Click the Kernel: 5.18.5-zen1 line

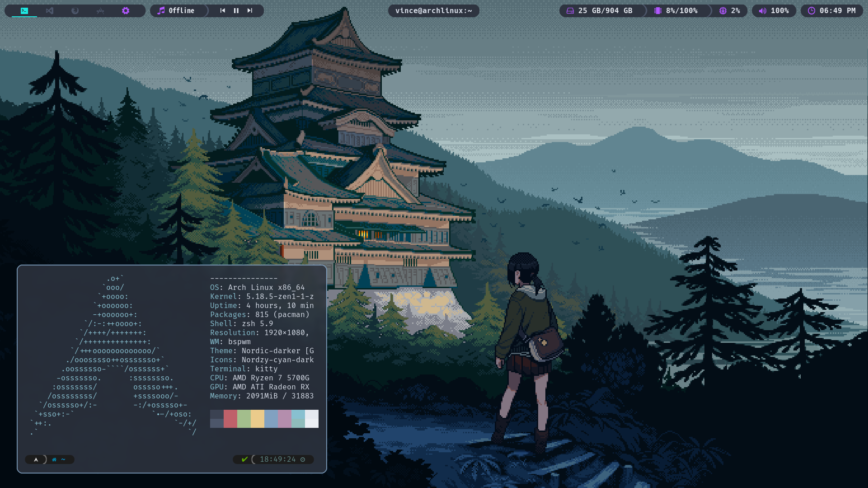click(262, 297)
